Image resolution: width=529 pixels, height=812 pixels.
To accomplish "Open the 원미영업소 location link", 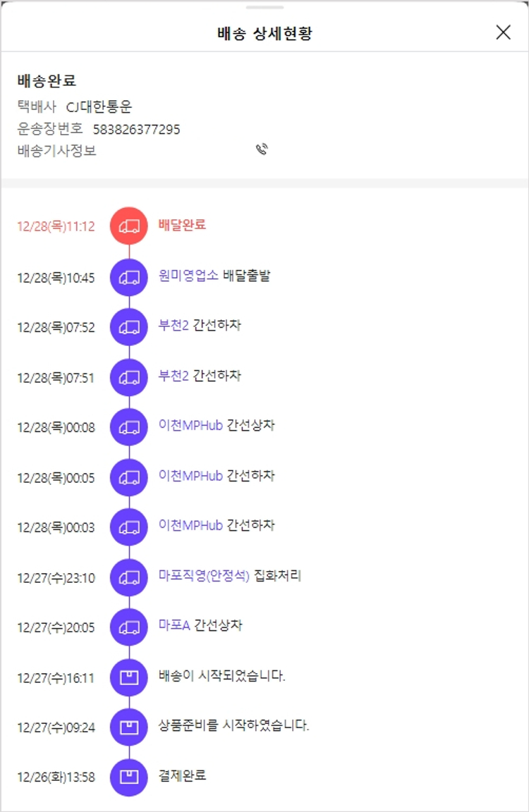I will [x=189, y=276].
